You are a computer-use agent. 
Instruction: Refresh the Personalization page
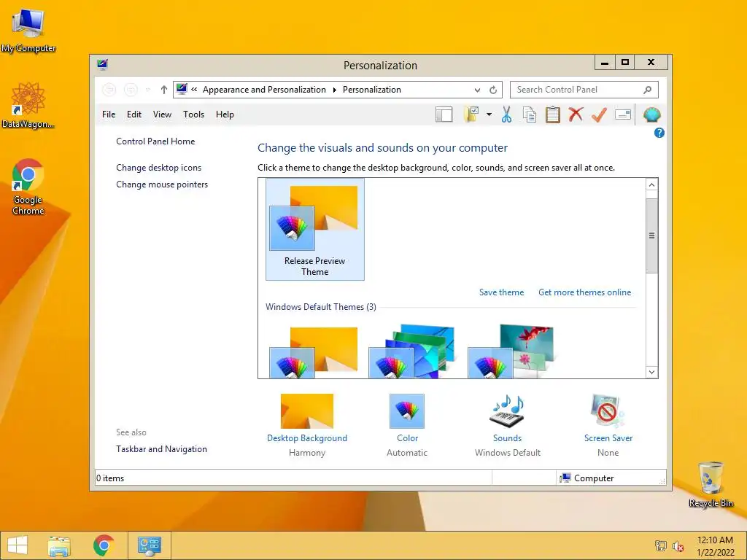493,90
